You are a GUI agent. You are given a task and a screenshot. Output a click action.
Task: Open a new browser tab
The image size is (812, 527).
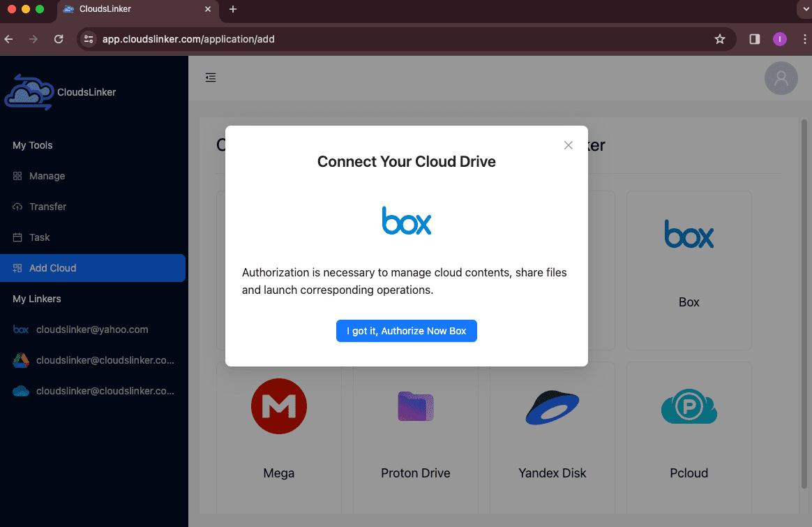click(x=233, y=9)
